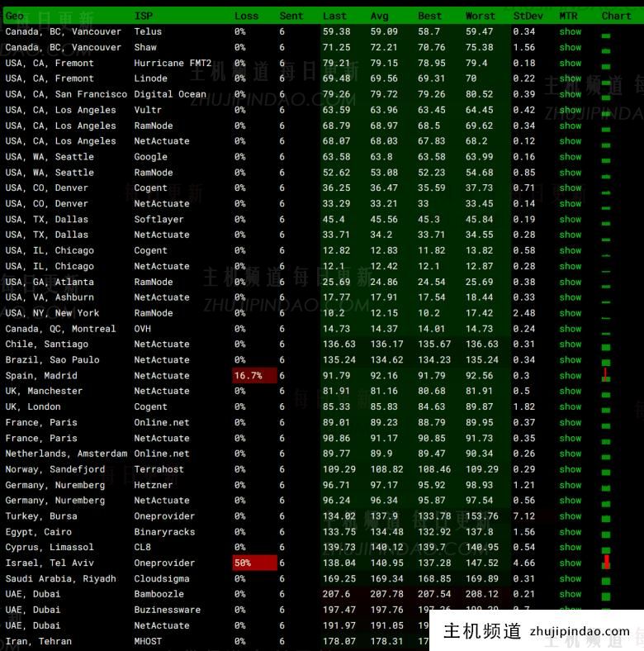Show MTR for UK Manchester row
This screenshot has width=644, height=651.
click(571, 392)
